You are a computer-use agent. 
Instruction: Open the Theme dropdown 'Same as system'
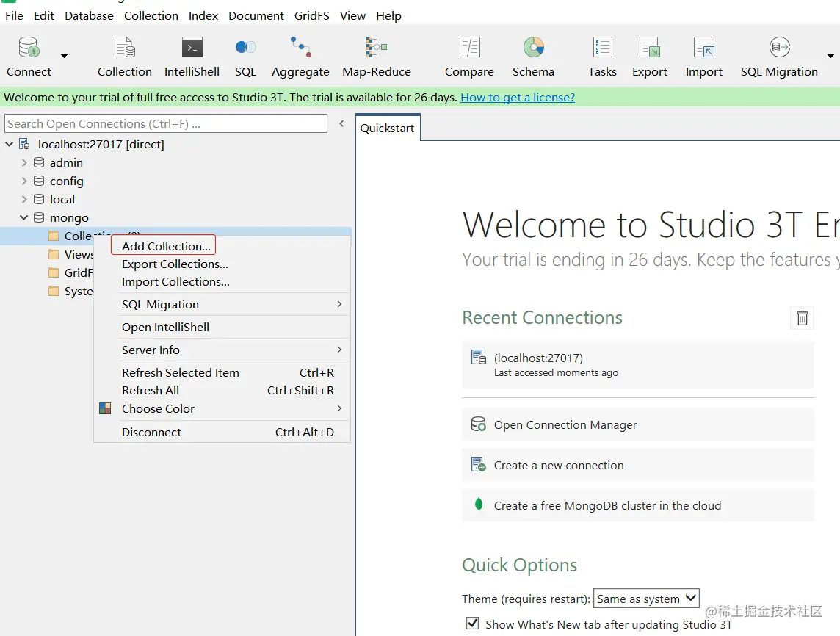pyautogui.click(x=646, y=599)
